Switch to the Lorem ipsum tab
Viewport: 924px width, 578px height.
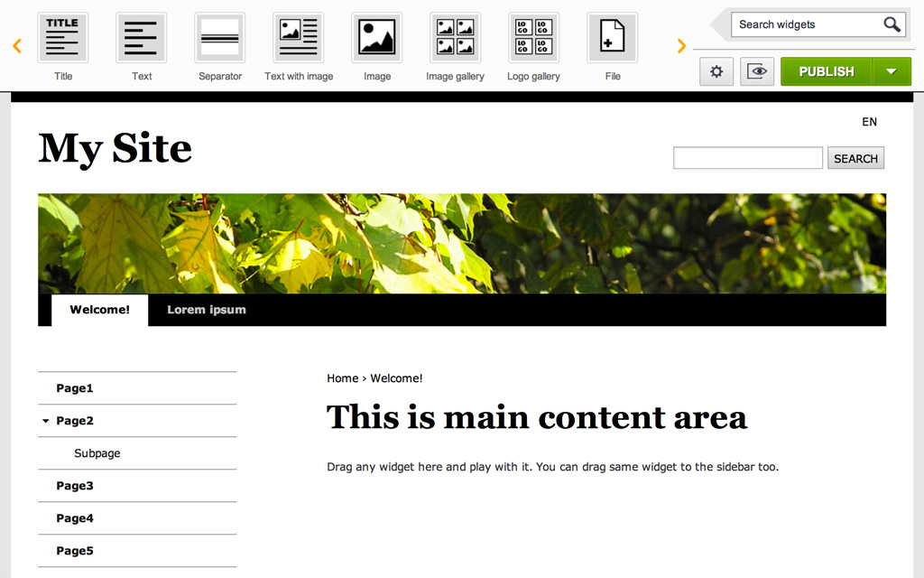coord(206,310)
